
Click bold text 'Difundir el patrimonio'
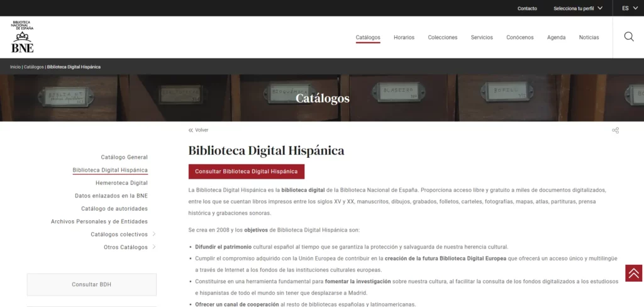coord(223,247)
